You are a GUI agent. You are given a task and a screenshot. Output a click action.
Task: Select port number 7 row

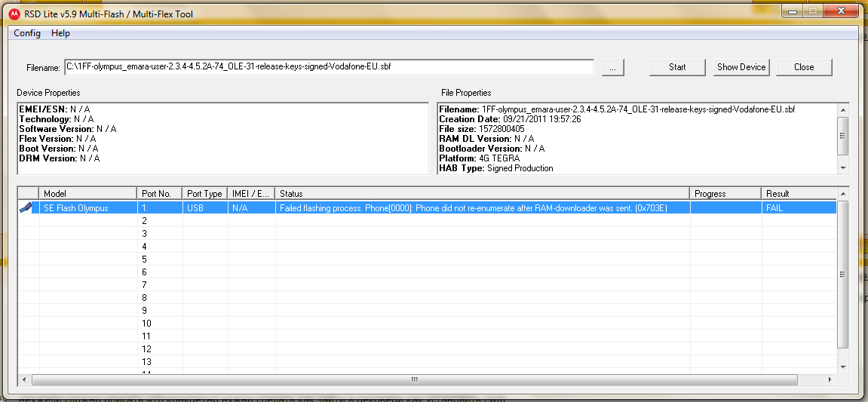[x=427, y=284]
